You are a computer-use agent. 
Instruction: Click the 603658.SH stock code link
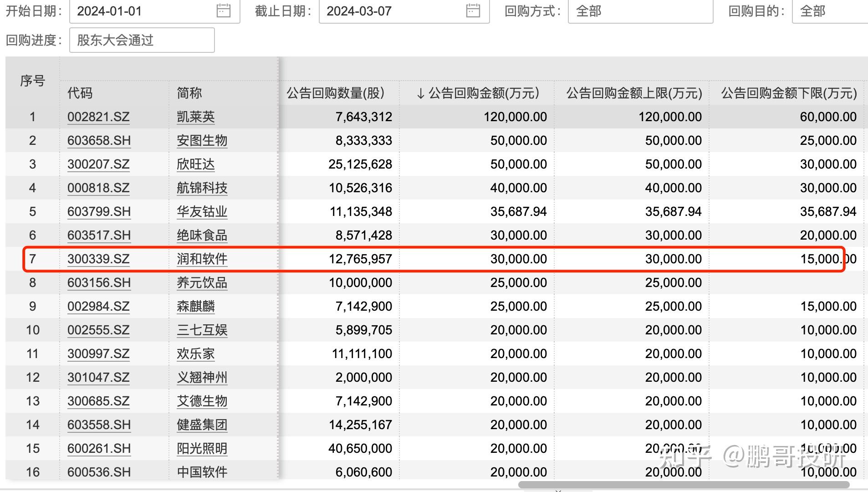click(x=98, y=140)
